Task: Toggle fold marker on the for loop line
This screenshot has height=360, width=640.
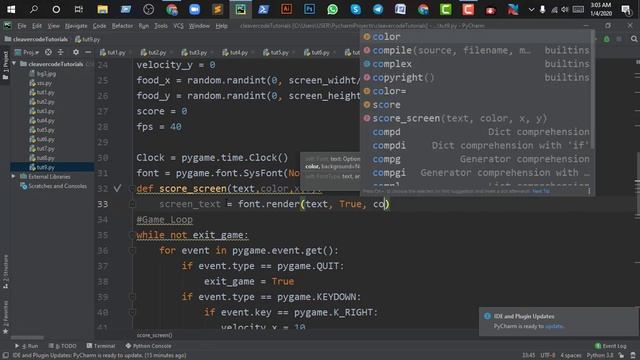Action: click(132, 251)
